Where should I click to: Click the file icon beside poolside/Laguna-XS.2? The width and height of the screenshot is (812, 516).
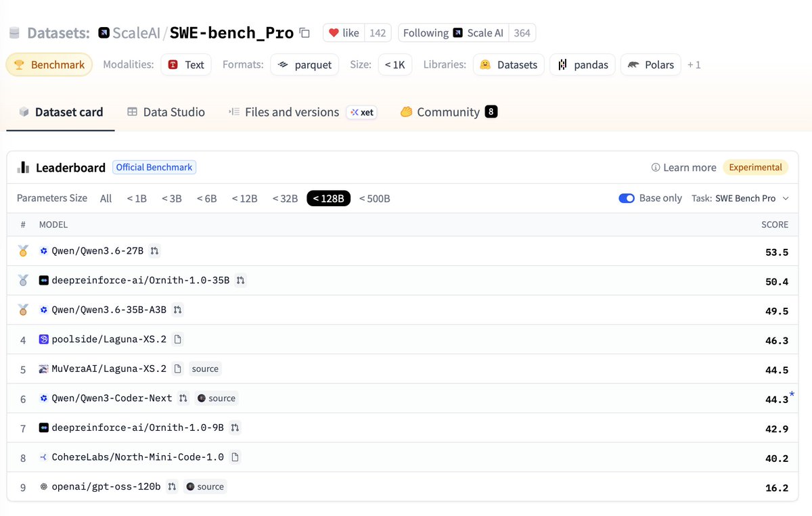[x=177, y=339]
